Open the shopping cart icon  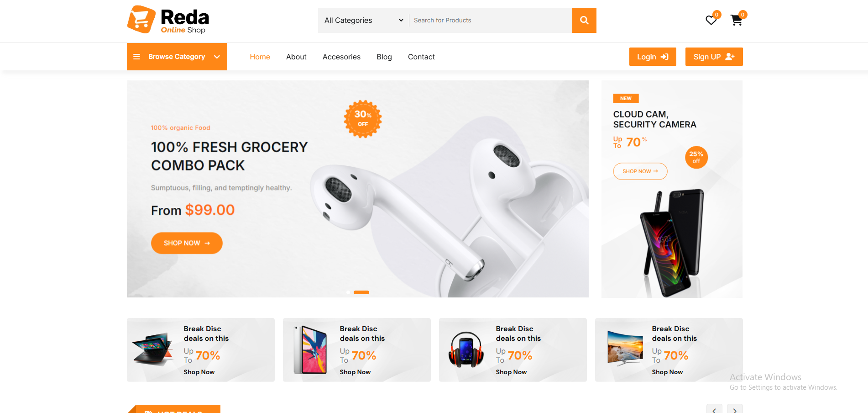pyautogui.click(x=736, y=20)
